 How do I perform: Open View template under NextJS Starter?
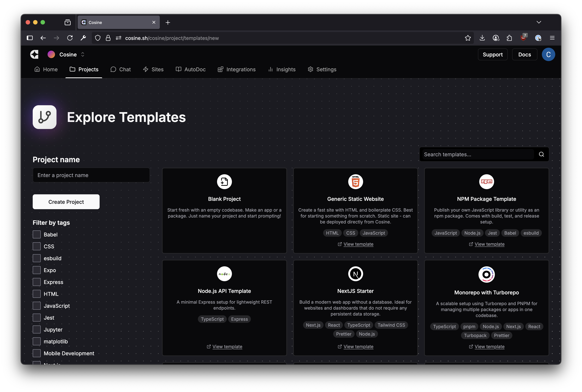(x=358, y=347)
